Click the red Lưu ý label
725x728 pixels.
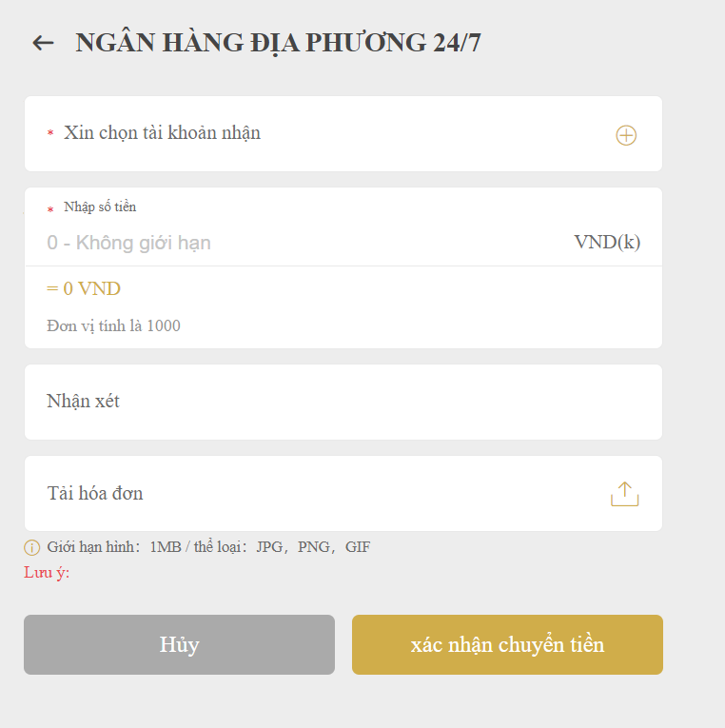(x=47, y=572)
